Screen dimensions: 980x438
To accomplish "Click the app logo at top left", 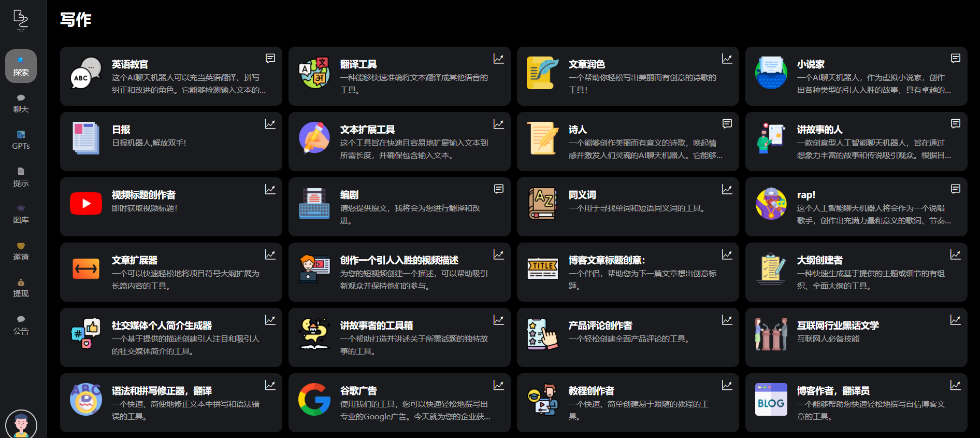I will (21, 20).
